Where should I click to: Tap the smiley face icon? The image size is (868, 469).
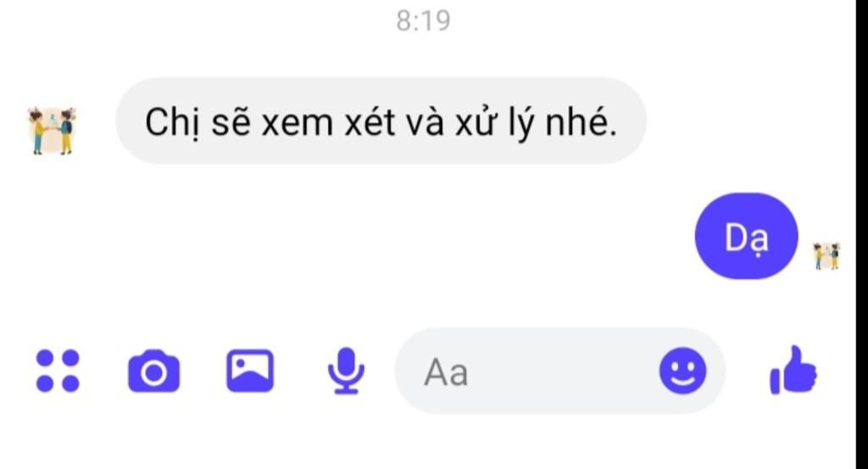682,371
